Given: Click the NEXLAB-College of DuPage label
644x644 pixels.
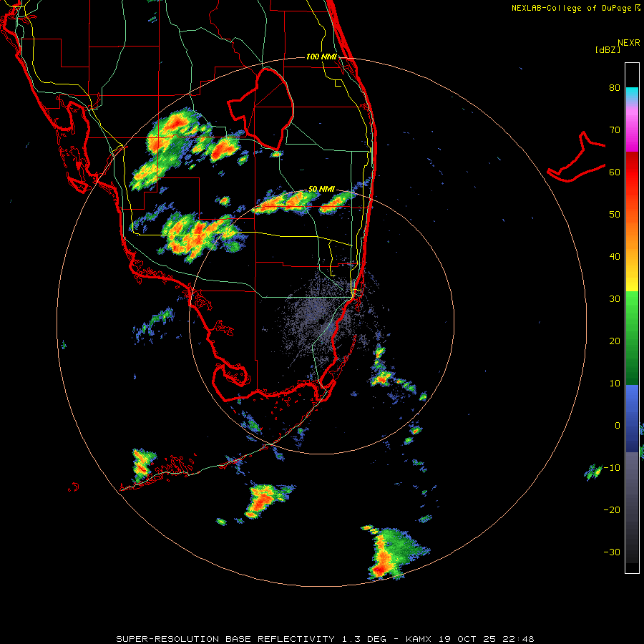Looking at the screenshot, I should point(571,8).
